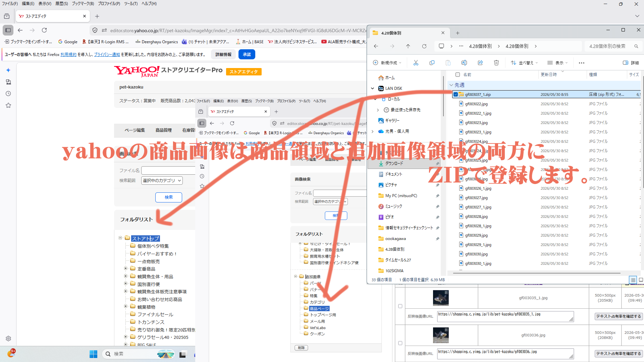Open new tab in Firefox
644x362 pixels.
point(97,16)
